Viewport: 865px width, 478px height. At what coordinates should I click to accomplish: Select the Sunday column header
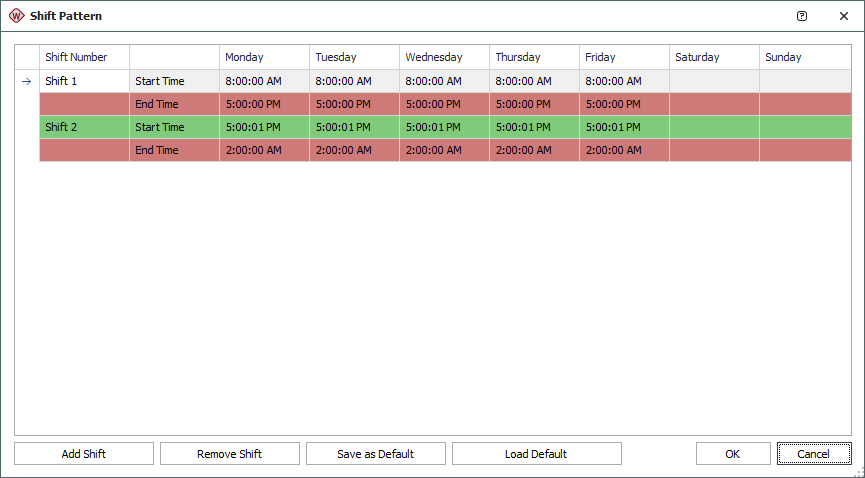pyautogui.click(x=805, y=57)
